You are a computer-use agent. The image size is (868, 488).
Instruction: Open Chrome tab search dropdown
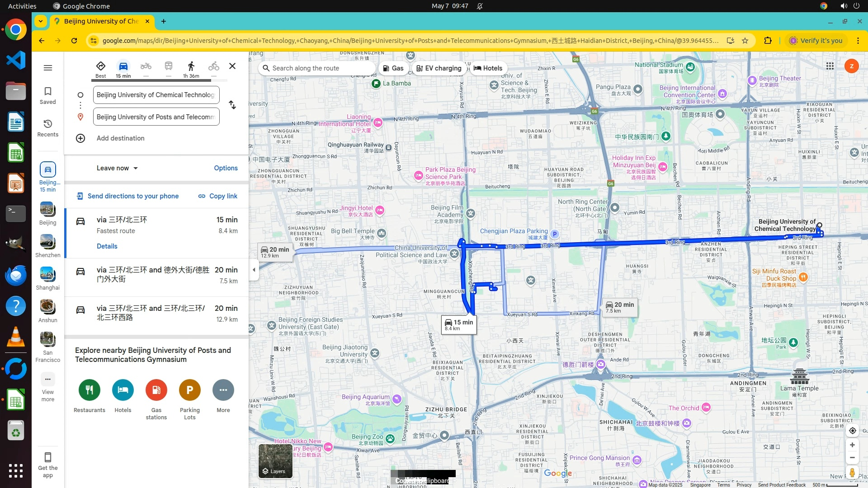pyautogui.click(x=41, y=21)
